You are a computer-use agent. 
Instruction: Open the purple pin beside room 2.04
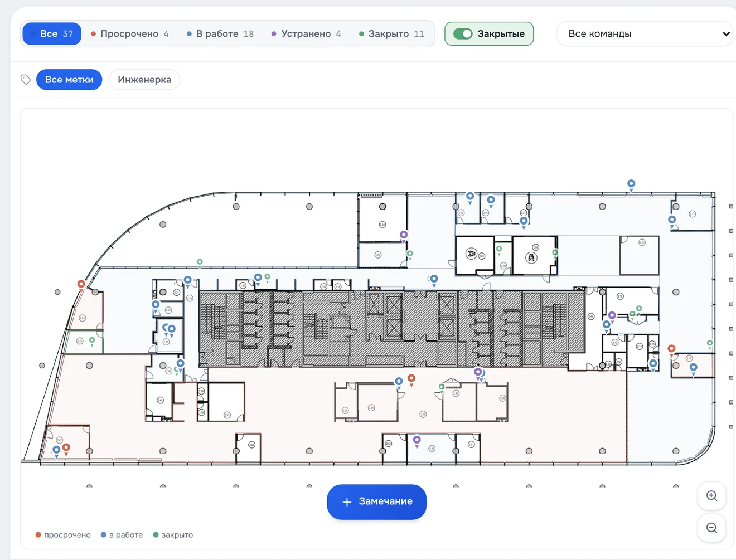(404, 236)
